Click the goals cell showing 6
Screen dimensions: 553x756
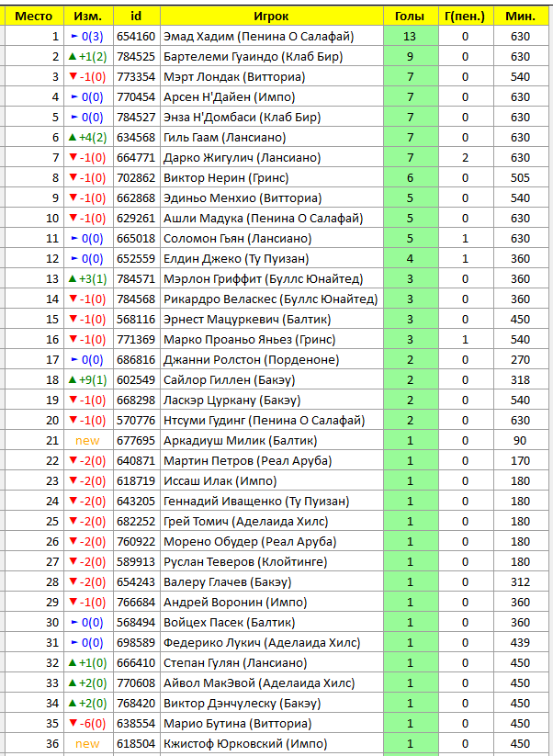click(x=411, y=178)
